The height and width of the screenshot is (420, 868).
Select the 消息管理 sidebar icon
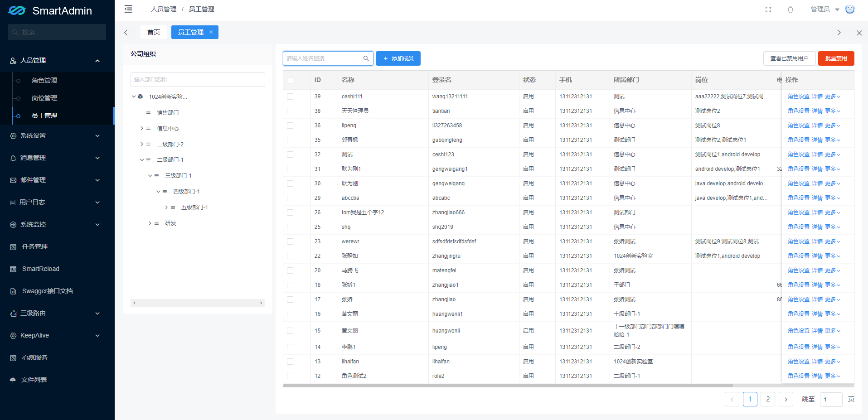click(x=13, y=158)
